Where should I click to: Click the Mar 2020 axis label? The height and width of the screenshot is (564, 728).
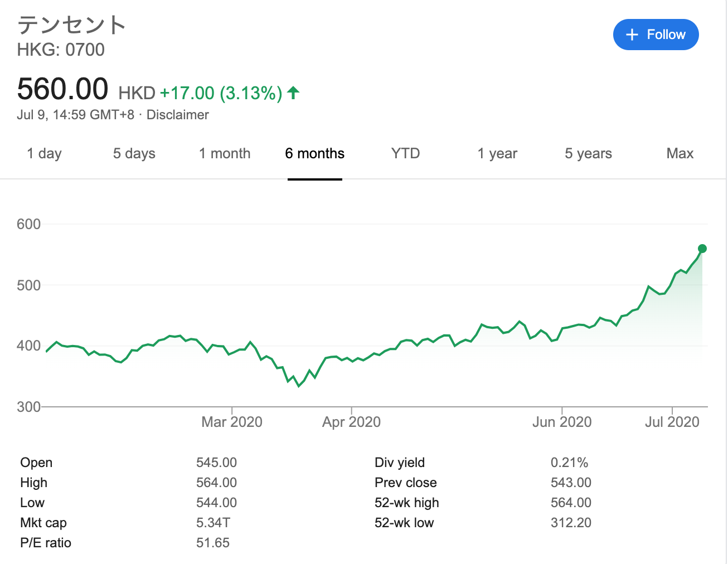coord(232,422)
